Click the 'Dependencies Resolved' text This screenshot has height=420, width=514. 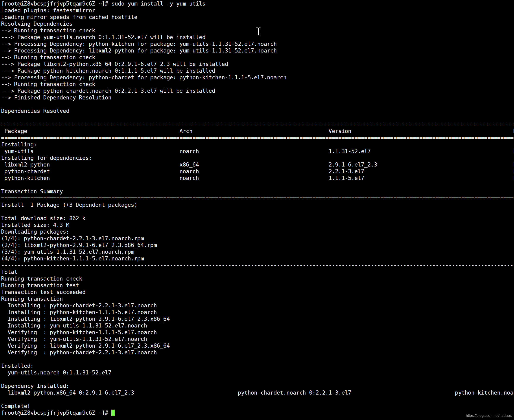tap(35, 111)
